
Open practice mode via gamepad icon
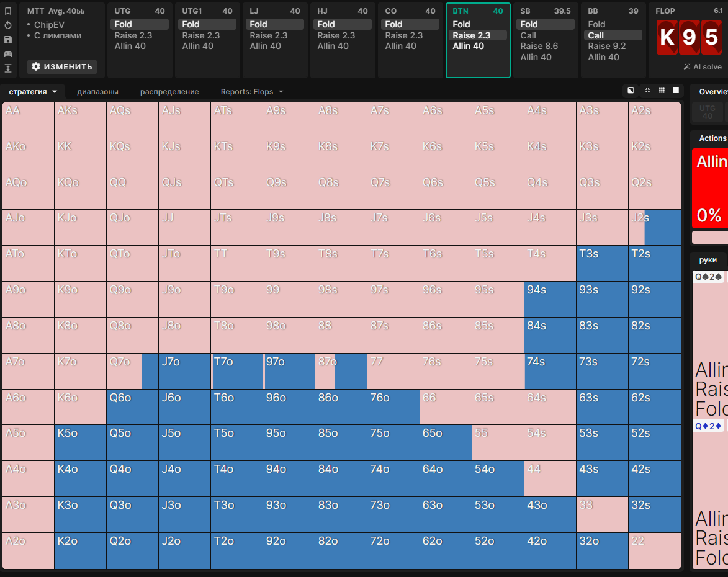pos(8,54)
